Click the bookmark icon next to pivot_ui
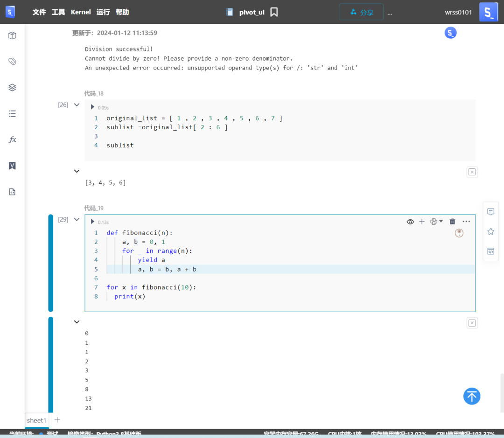Screen dimensions: 504x438 274,12
